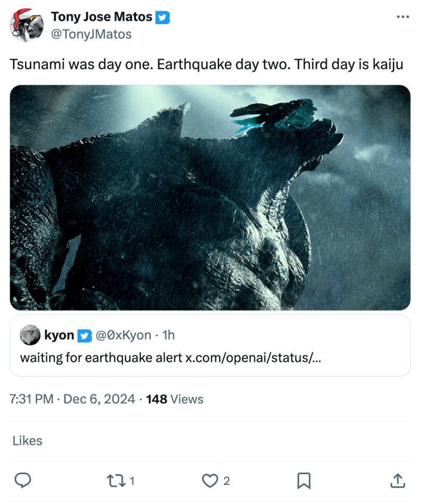Click the repost icon showing 1 retweet
This screenshot has height=504, width=424.
pos(116,481)
